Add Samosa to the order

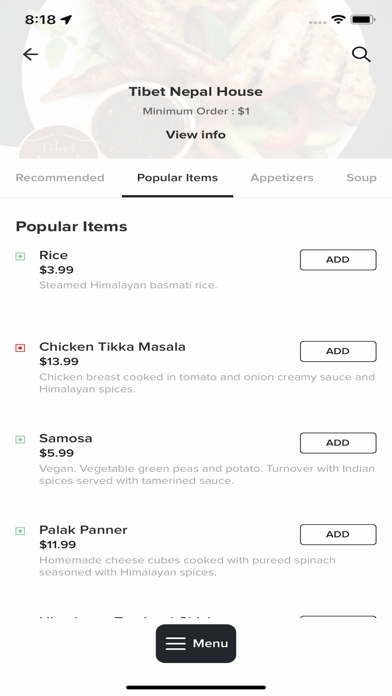[338, 443]
